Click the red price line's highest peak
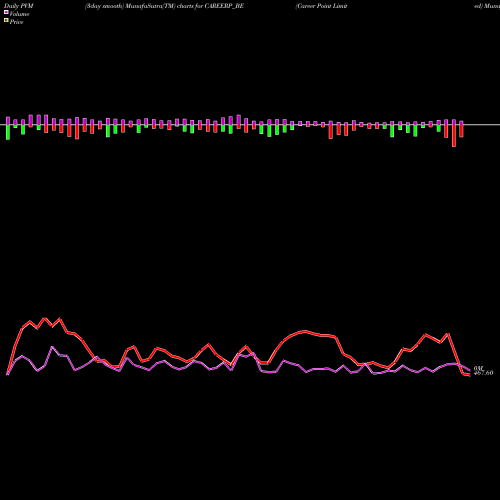The image size is (500, 500). pyautogui.click(x=44, y=318)
